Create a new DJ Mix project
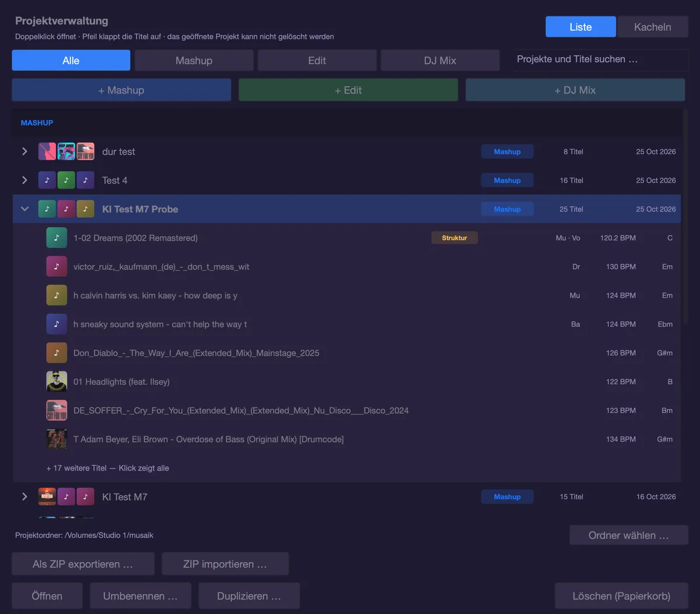Viewport: 700px width, 614px height. coord(575,90)
